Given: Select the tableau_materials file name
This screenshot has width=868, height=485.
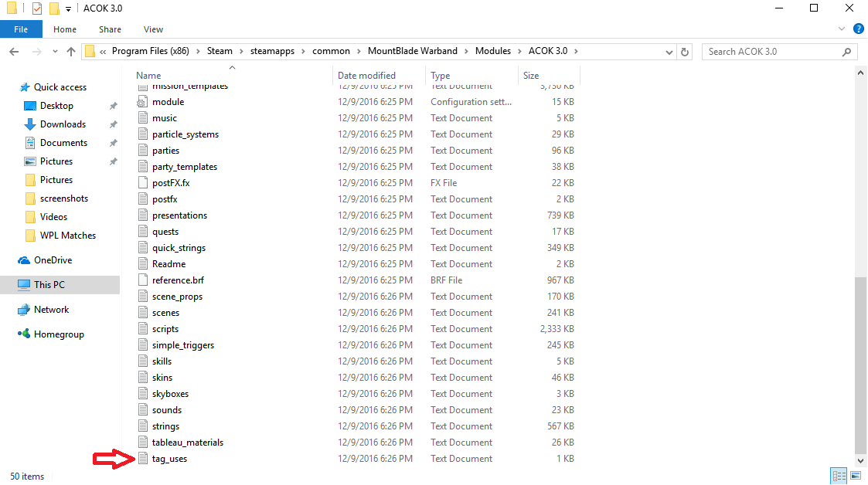Looking at the screenshot, I should 188,443.
